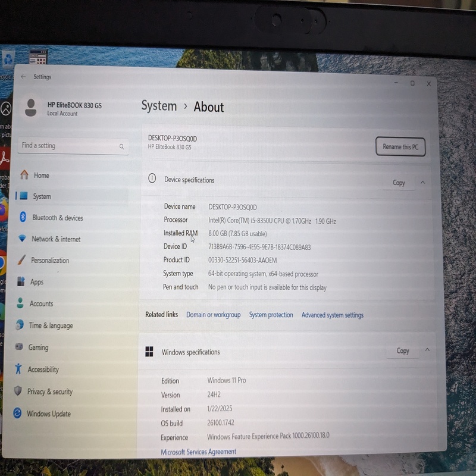
Task: Click the Installed RAM value 8.00 GB
Action: pyautogui.click(x=237, y=234)
